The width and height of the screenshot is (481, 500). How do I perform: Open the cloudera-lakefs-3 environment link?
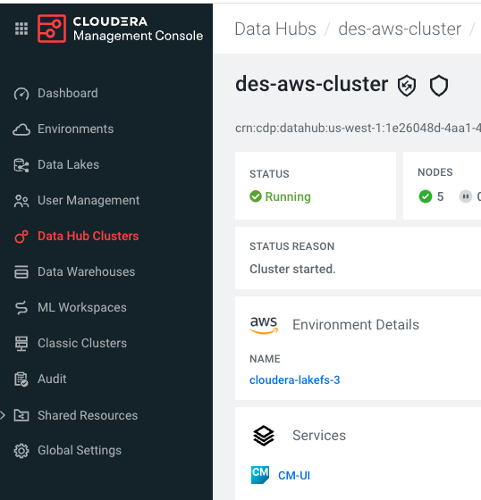coord(295,380)
